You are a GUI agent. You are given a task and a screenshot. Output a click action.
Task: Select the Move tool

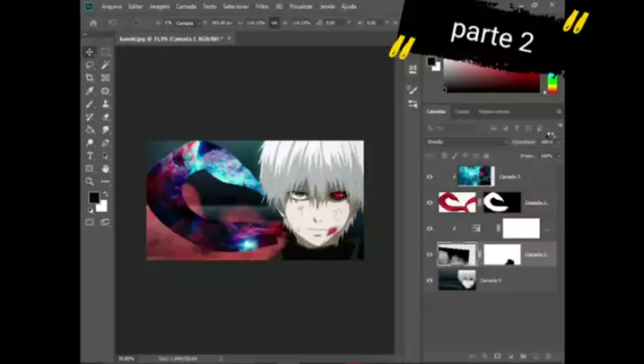90,52
